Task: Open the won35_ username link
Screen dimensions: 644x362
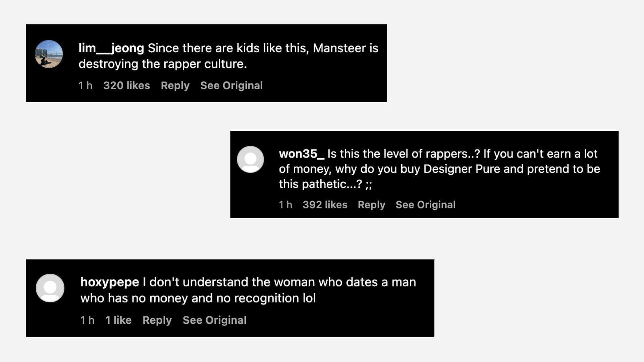Action: [302, 154]
